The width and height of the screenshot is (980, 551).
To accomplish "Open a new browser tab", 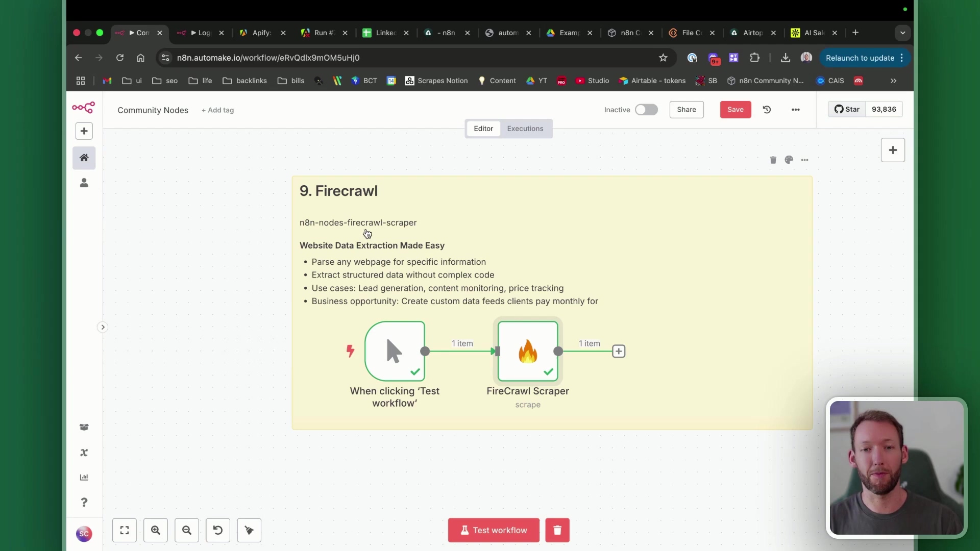I will pyautogui.click(x=855, y=33).
